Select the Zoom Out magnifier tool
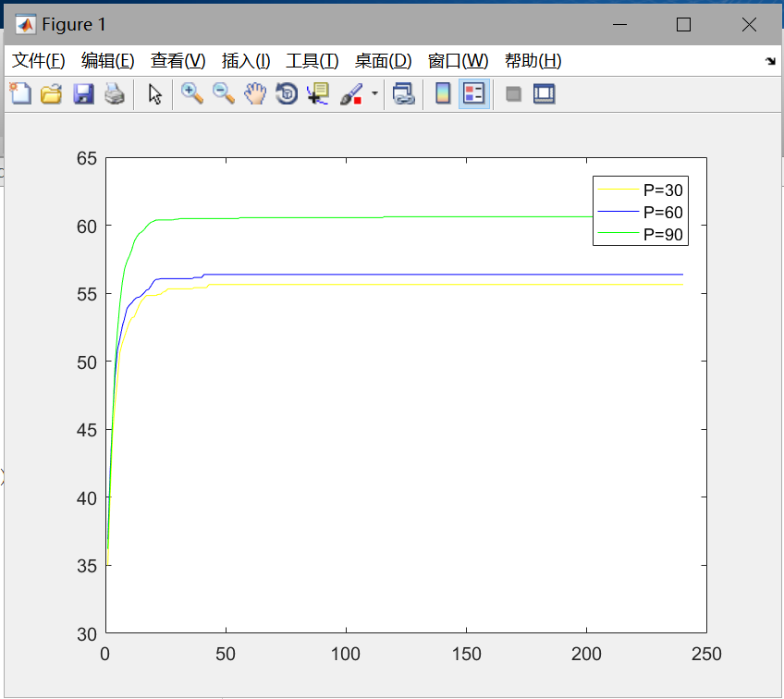784x699 pixels. (223, 93)
